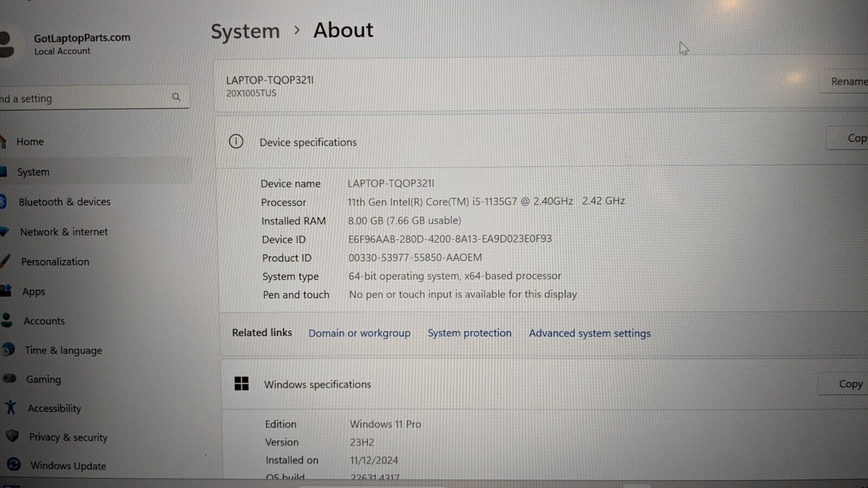Select the System type 64-bit text

tap(455, 275)
